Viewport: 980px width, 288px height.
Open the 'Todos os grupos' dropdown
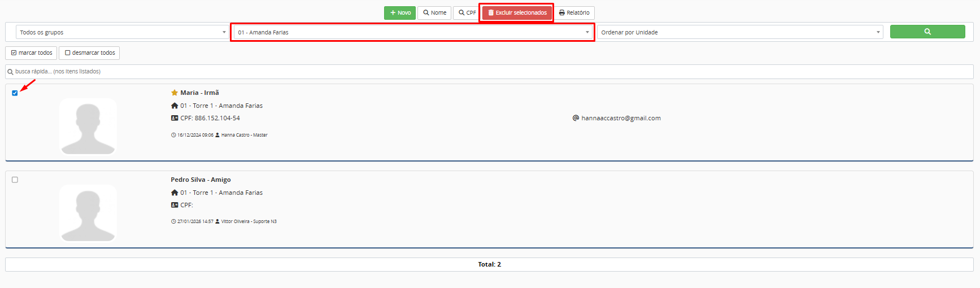[x=121, y=32]
